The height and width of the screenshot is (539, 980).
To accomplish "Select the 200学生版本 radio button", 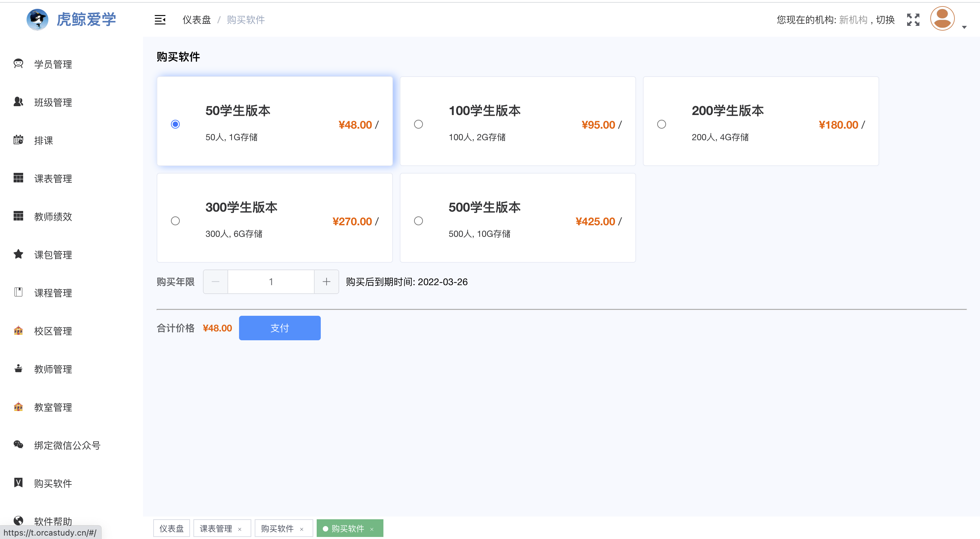I will (x=661, y=124).
